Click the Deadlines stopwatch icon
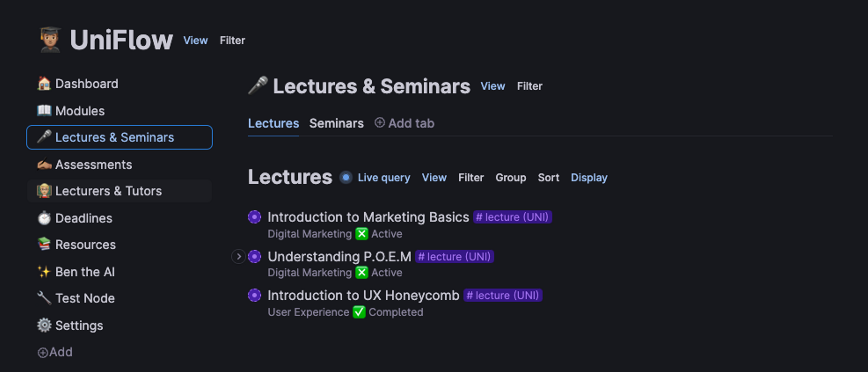The image size is (868, 372). pyautogui.click(x=44, y=218)
